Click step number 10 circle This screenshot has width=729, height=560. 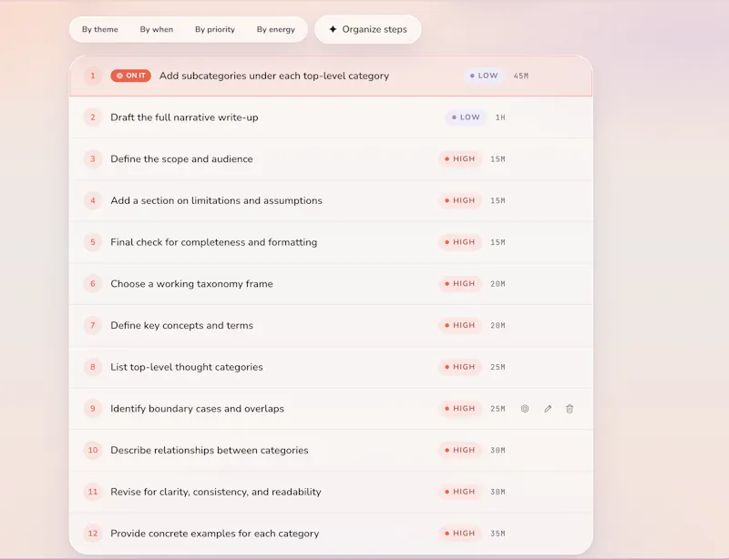point(93,451)
